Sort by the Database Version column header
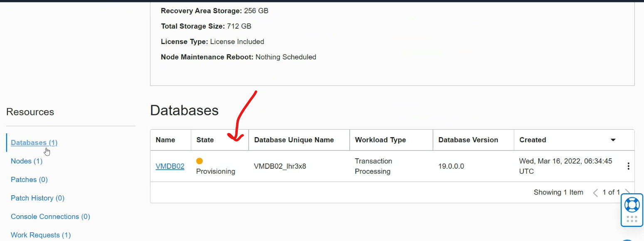The height and width of the screenshot is (241, 644). (469, 140)
